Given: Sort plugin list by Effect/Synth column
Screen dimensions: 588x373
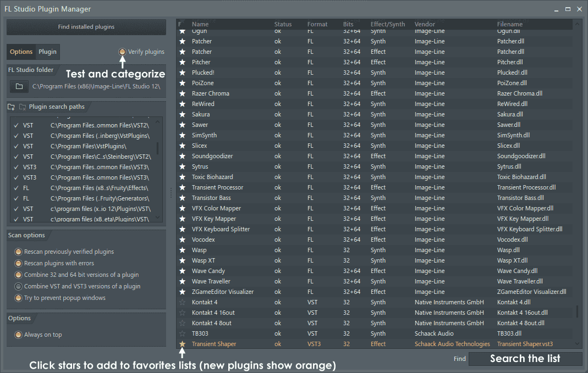Looking at the screenshot, I should (388, 24).
